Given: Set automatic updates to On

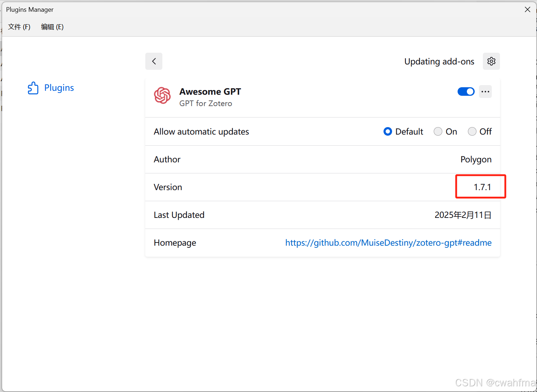Looking at the screenshot, I should click(438, 132).
